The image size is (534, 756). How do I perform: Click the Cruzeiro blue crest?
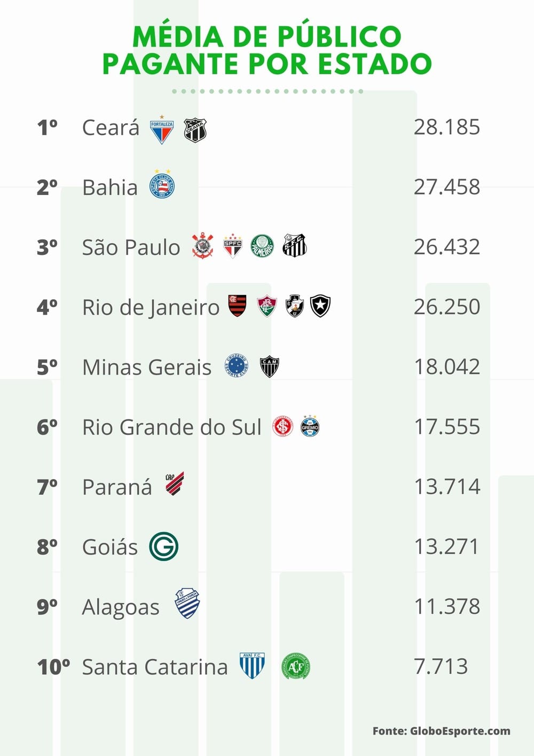[x=237, y=366]
